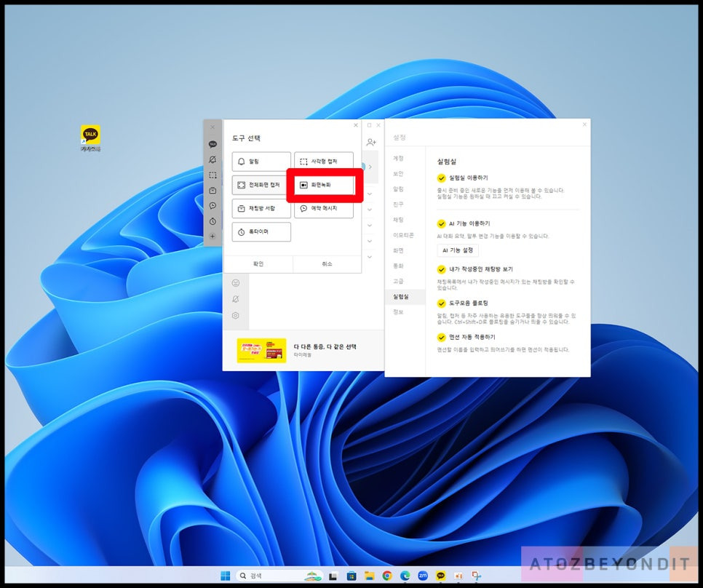Click the ad text 다 다른 통증, 다 같은 선택

coord(325,346)
